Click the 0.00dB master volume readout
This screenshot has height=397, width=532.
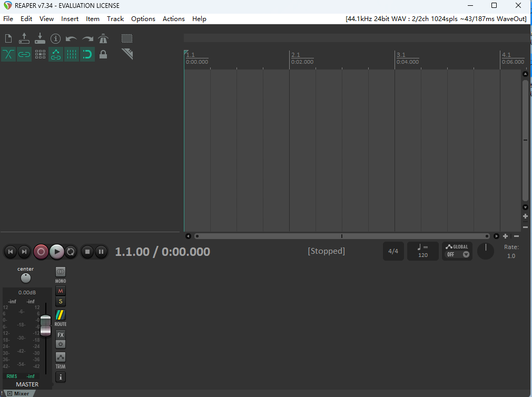pos(27,293)
